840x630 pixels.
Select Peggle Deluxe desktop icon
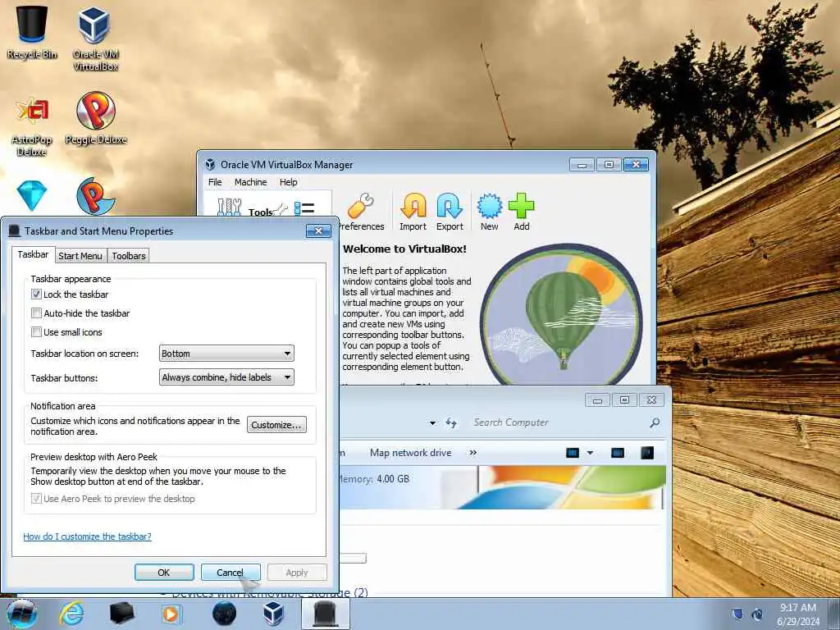[x=95, y=118]
